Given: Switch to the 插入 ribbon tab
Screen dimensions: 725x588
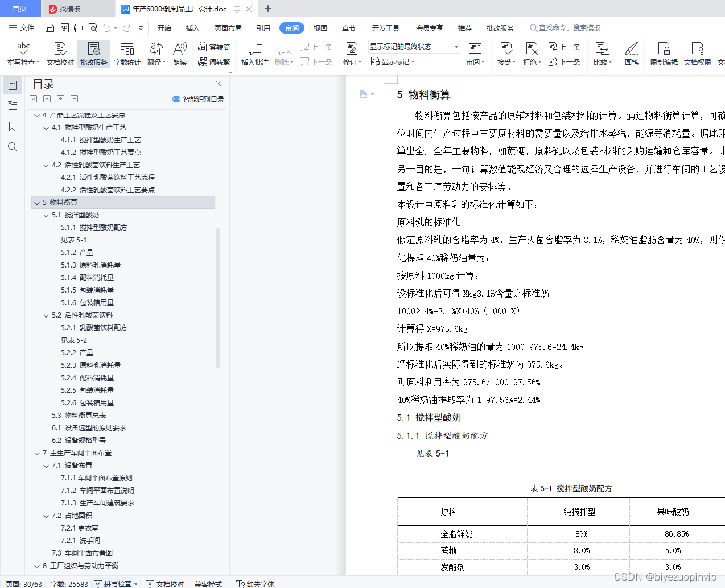Looking at the screenshot, I should click(193, 28).
